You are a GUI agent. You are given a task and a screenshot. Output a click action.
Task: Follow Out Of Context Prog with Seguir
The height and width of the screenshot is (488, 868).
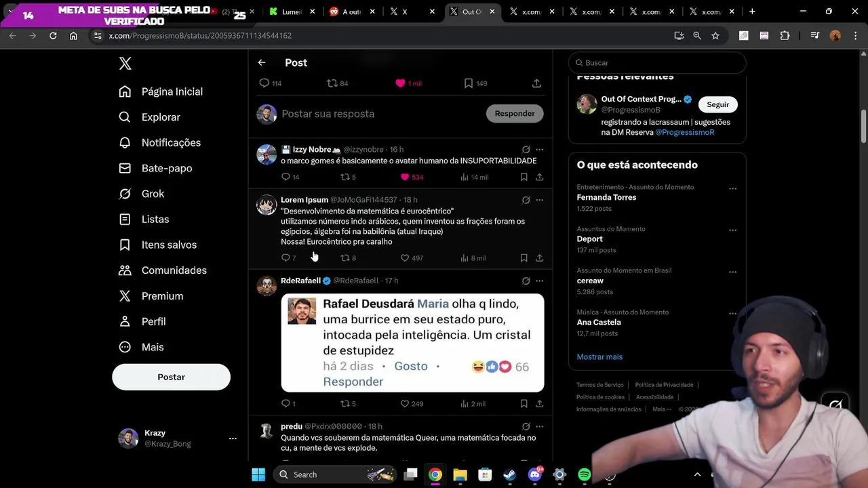(x=717, y=104)
